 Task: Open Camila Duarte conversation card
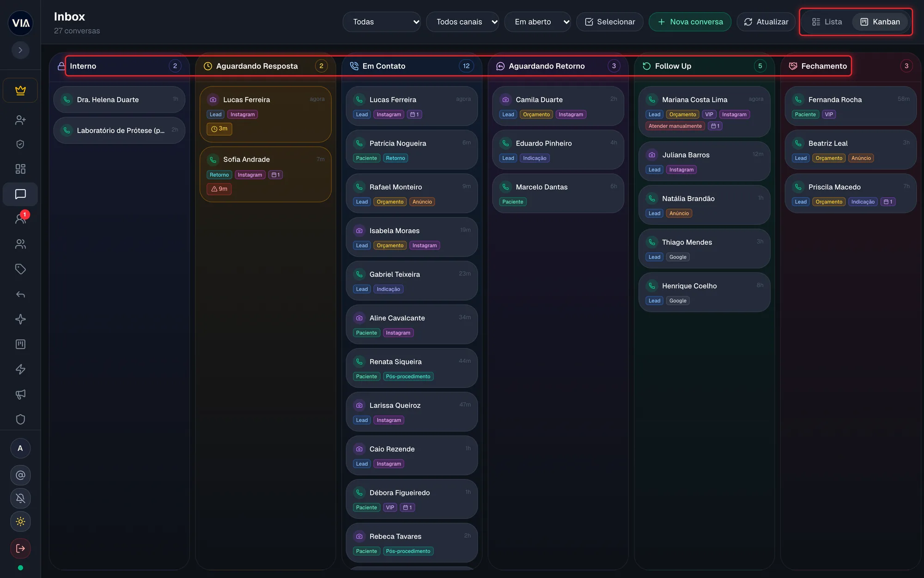click(558, 106)
